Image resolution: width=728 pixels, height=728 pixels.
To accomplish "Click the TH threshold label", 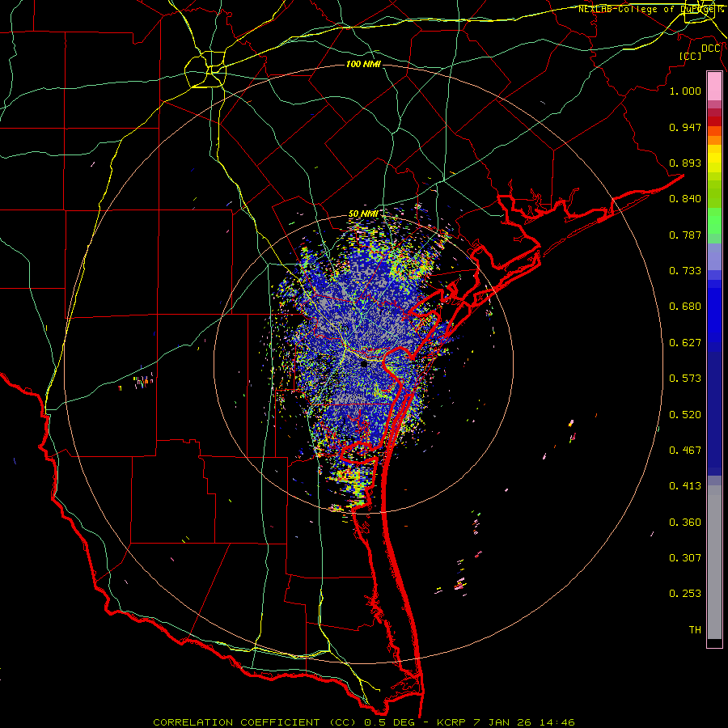I will tap(695, 630).
